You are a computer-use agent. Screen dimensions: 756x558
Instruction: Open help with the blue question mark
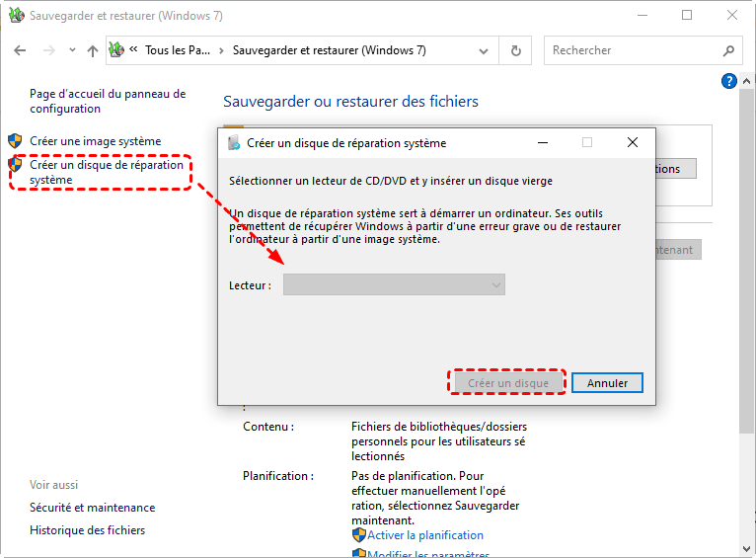click(x=729, y=81)
